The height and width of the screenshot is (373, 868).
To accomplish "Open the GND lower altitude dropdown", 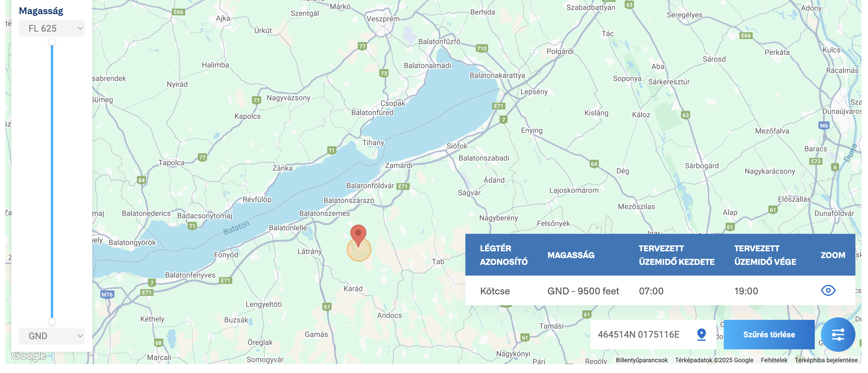I will click(52, 336).
